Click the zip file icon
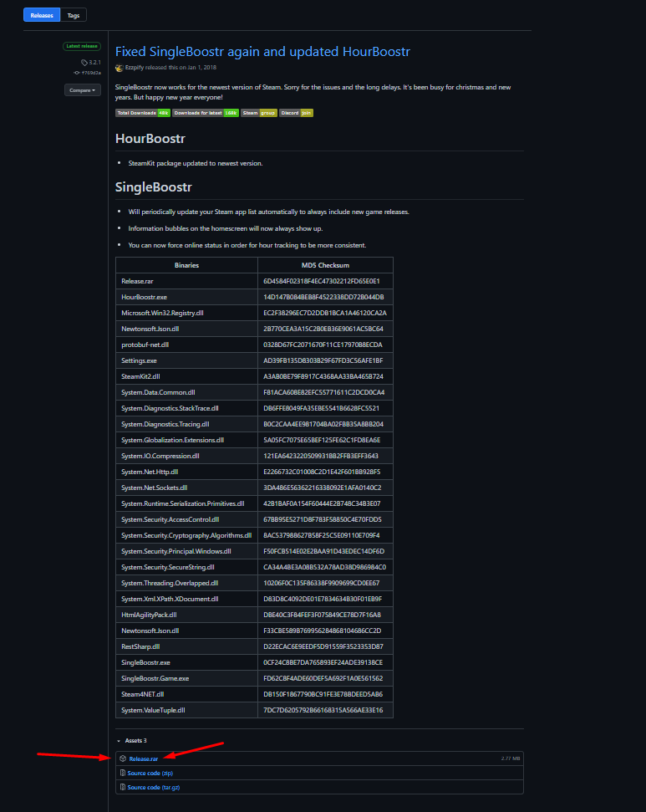This screenshot has height=812, width=646. click(123, 774)
